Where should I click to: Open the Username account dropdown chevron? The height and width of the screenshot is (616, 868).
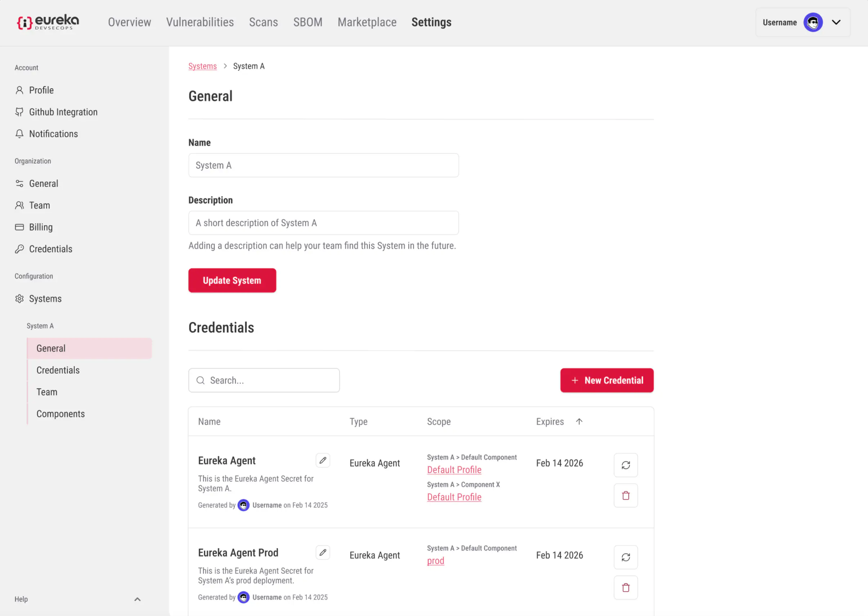[x=836, y=22]
